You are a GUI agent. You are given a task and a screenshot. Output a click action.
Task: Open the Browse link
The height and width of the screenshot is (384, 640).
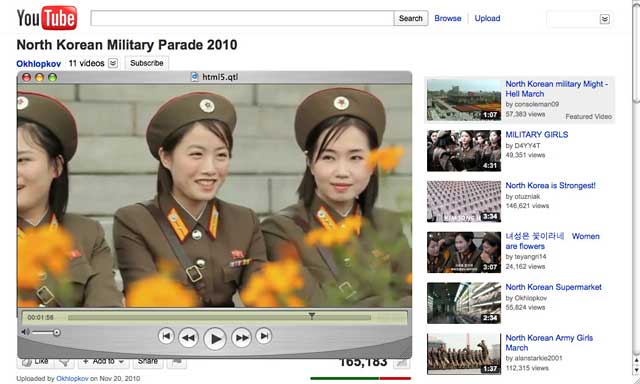pyautogui.click(x=448, y=18)
